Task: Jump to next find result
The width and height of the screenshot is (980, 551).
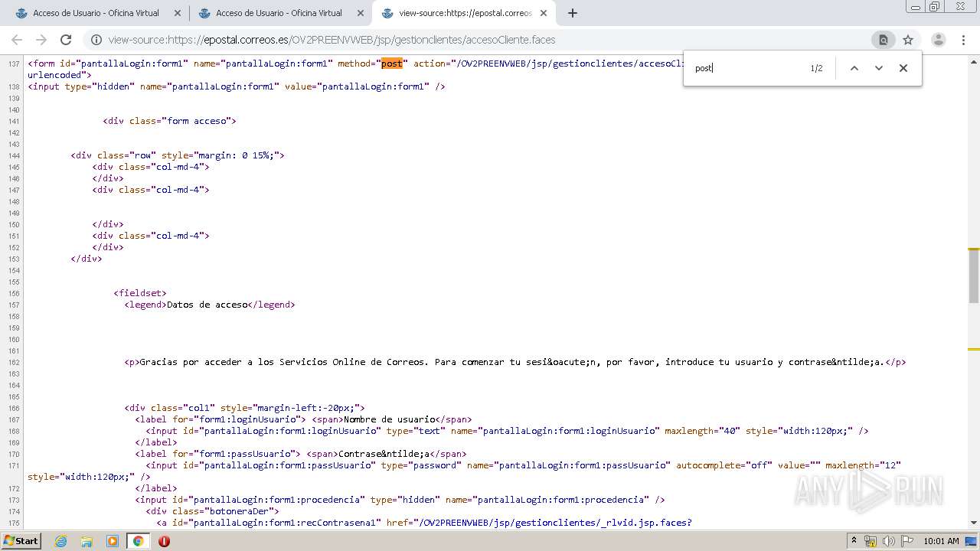Action: pyautogui.click(x=879, y=68)
